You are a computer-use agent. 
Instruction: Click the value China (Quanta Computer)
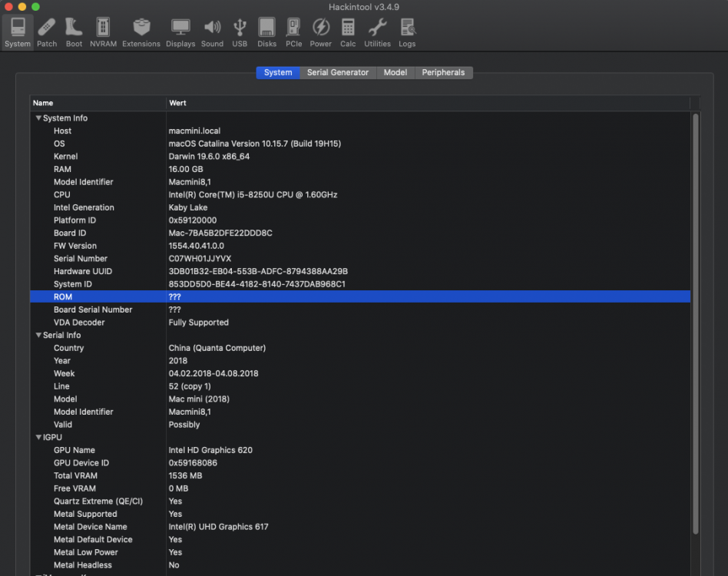click(x=217, y=348)
